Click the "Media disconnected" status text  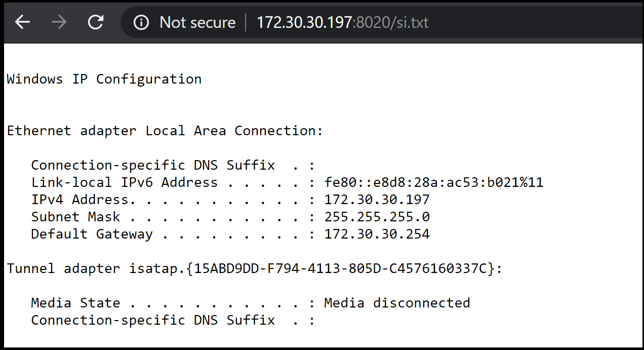tap(397, 303)
